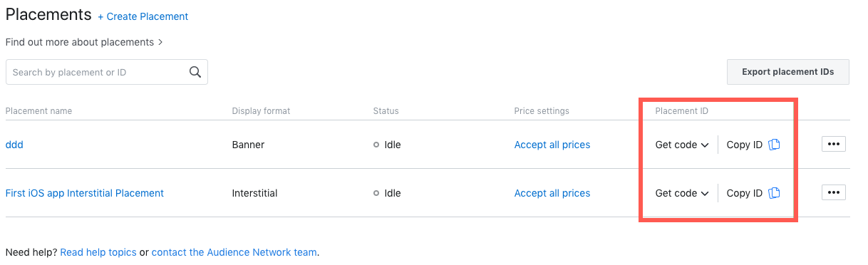Expand Get code dropdown for ddd
Viewport: 868px width, 265px height.
(682, 145)
